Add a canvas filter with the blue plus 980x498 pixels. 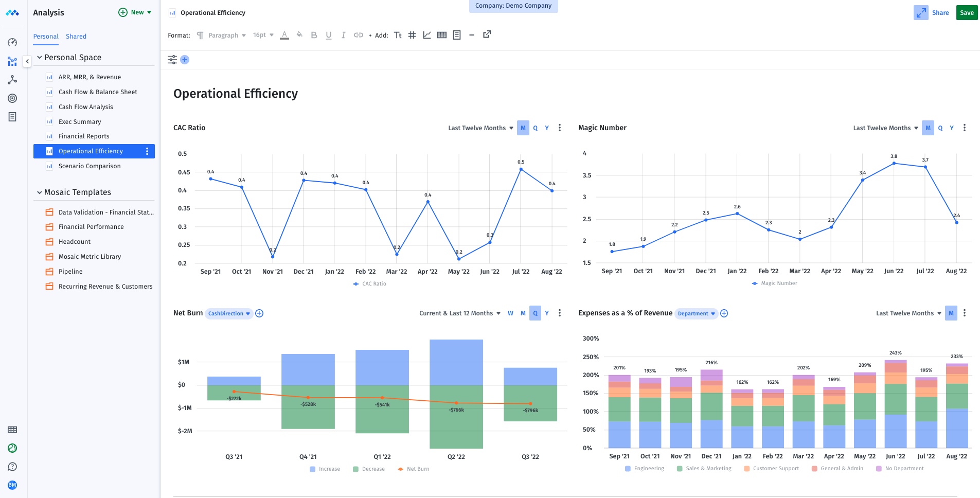(x=185, y=60)
